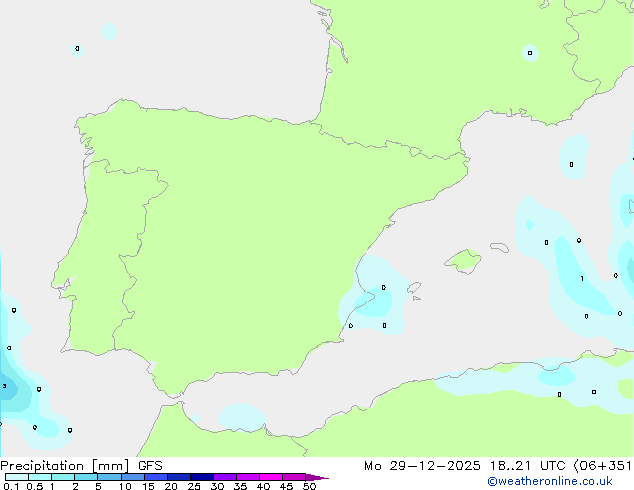634x490 pixels.
Task: Click the Ibiza island in the rain patch
Action: (383, 290)
